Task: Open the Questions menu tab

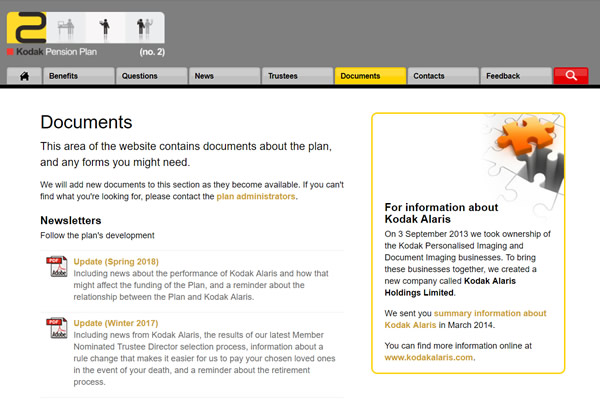Action: pyautogui.click(x=152, y=76)
